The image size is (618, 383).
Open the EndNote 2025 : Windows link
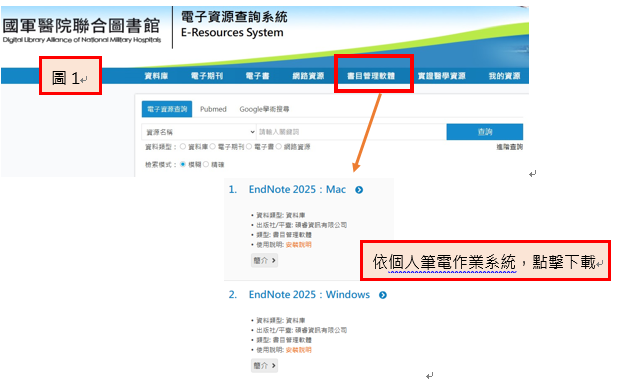(309, 295)
